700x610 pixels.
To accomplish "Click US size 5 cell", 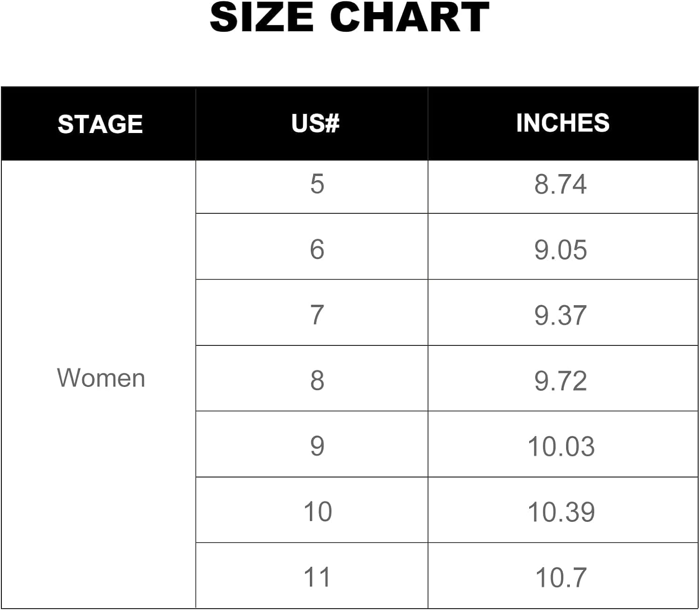I will [312, 187].
